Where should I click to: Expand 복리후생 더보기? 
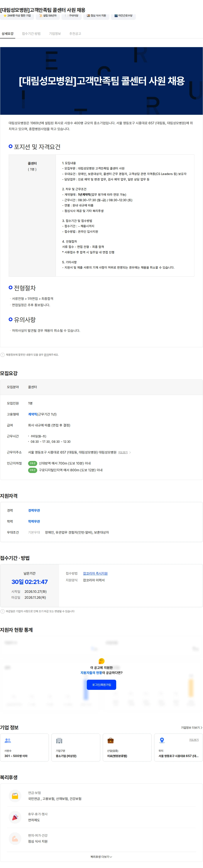pos(101,857)
